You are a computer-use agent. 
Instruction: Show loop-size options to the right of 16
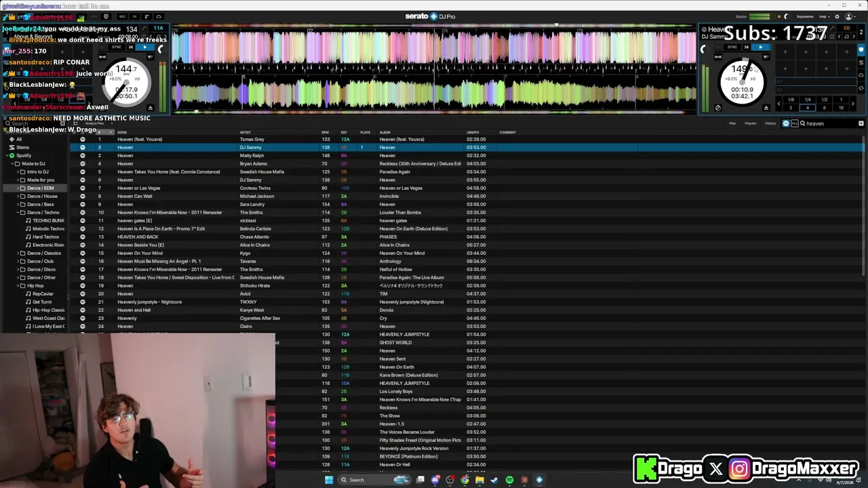[x=853, y=103]
